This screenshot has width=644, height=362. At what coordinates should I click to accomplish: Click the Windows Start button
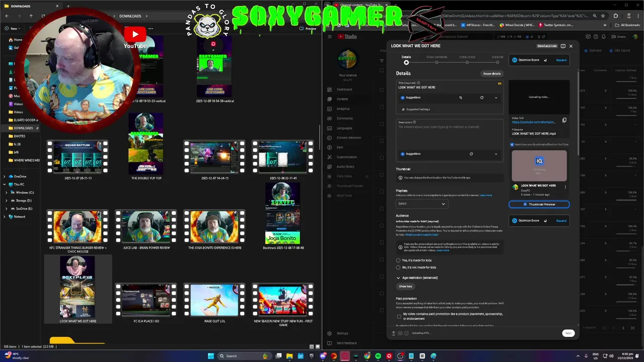click(x=211, y=356)
